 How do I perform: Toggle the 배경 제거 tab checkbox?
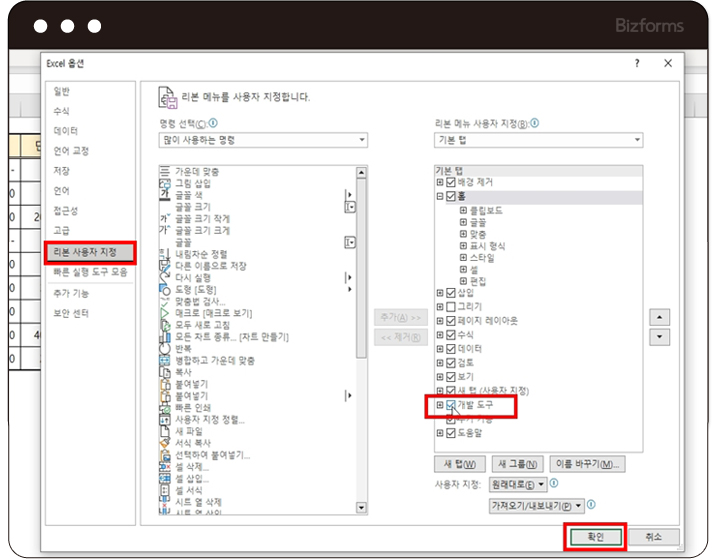coord(451,182)
